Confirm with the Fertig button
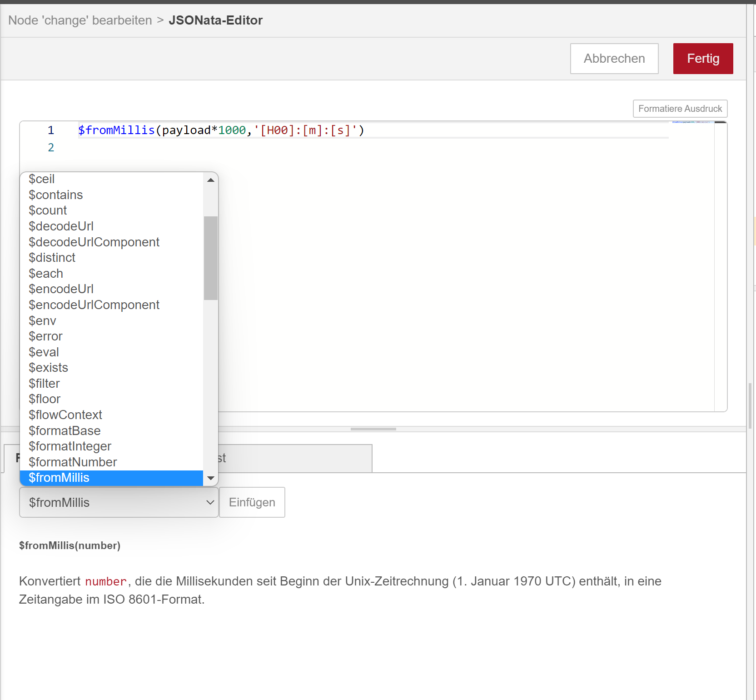 703,59
